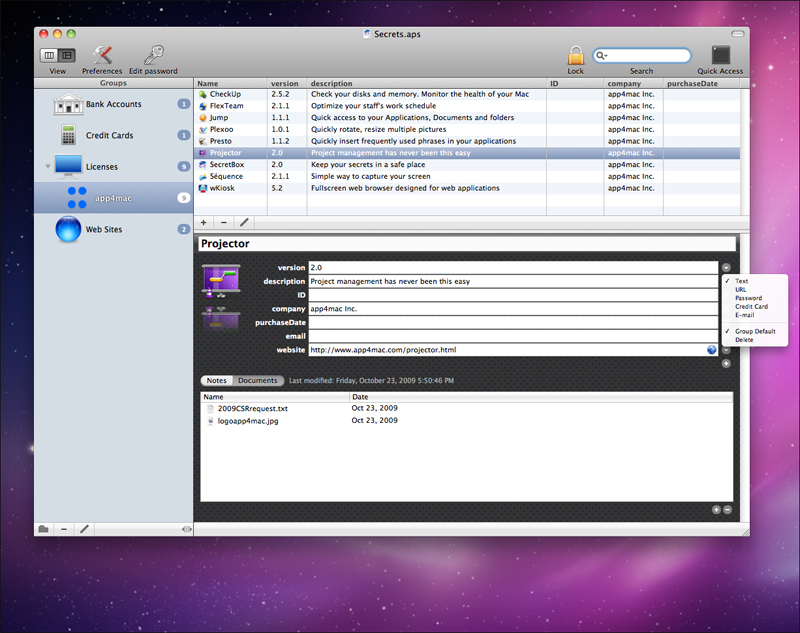Choose E-mail type in popup menu

coord(755,315)
